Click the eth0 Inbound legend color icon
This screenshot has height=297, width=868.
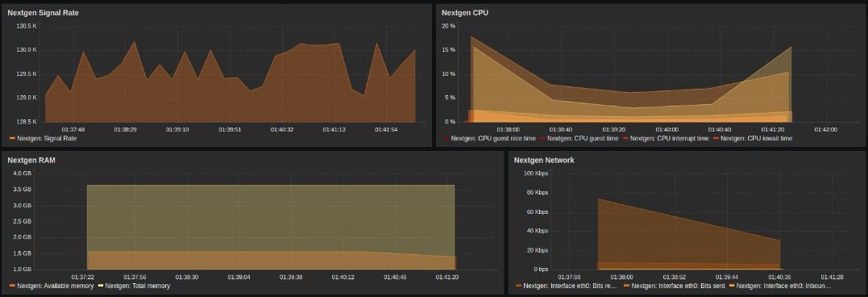click(733, 286)
